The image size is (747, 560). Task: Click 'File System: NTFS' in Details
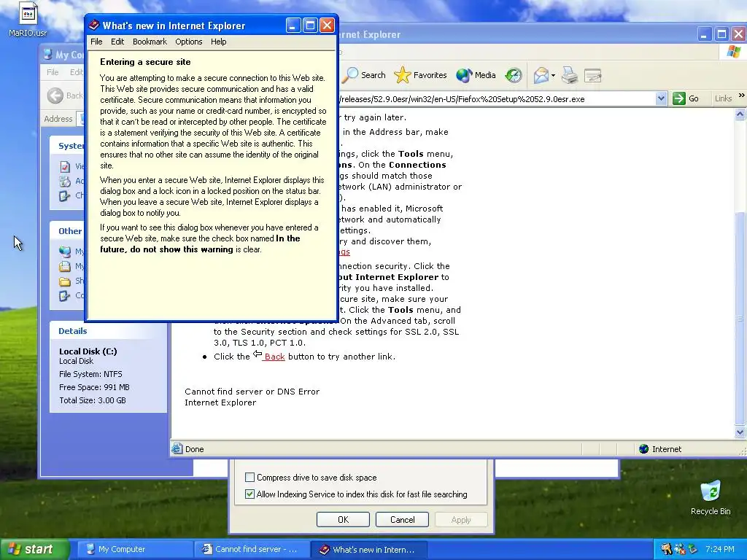click(x=90, y=374)
